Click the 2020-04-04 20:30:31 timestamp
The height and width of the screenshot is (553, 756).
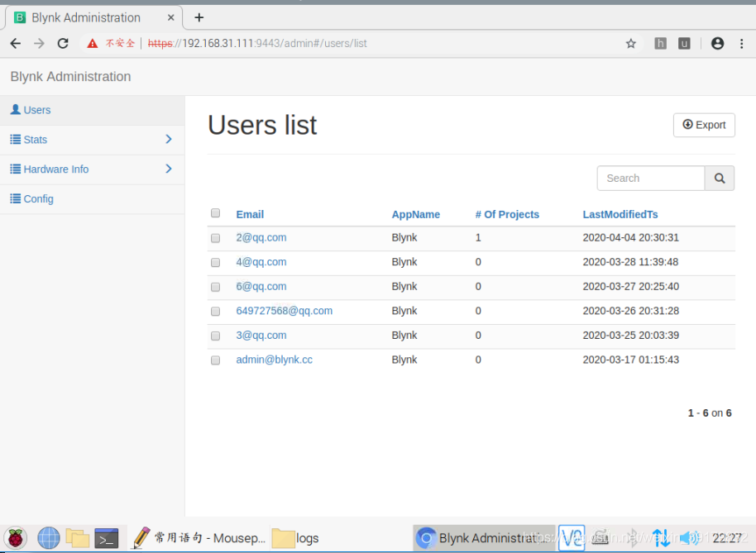coord(630,237)
